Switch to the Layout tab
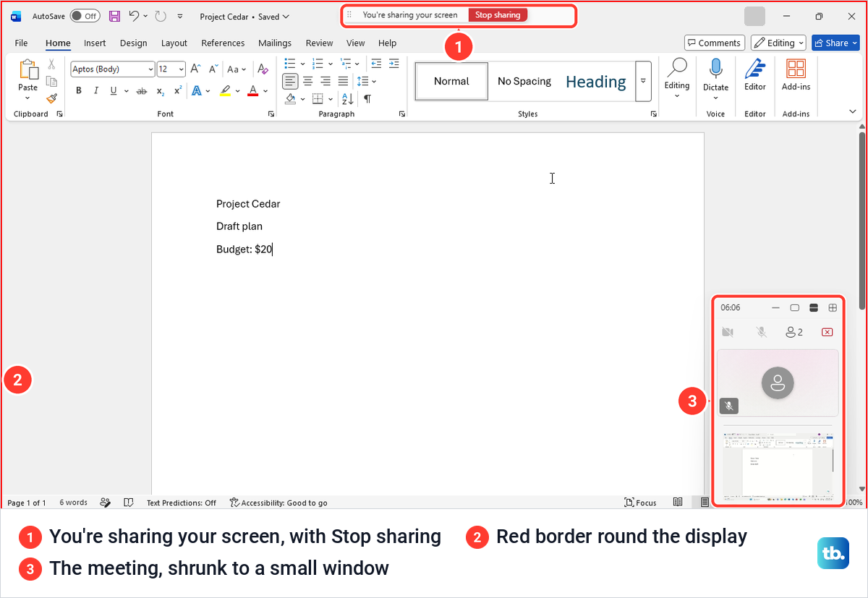868x598 pixels. (174, 43)
